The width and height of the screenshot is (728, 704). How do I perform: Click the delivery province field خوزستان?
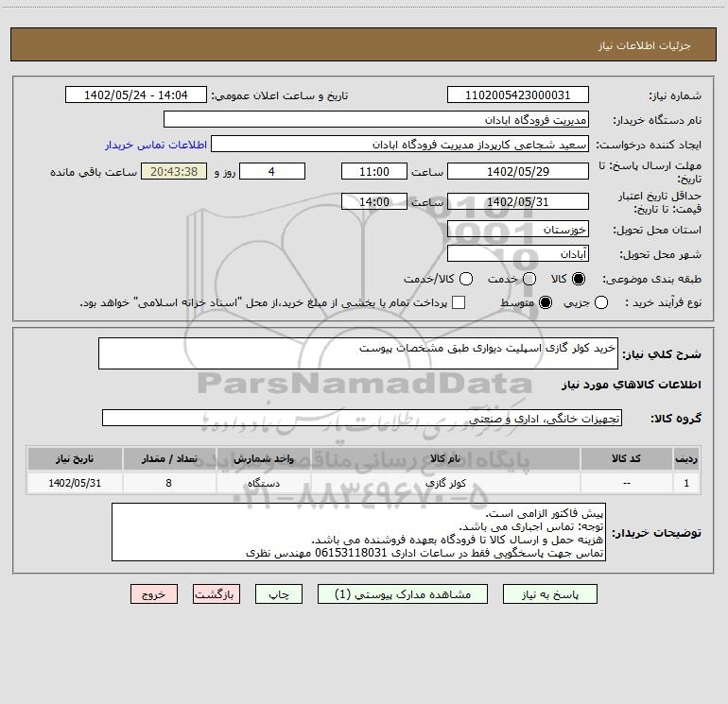pyautogui.click(x=518, y=229)
